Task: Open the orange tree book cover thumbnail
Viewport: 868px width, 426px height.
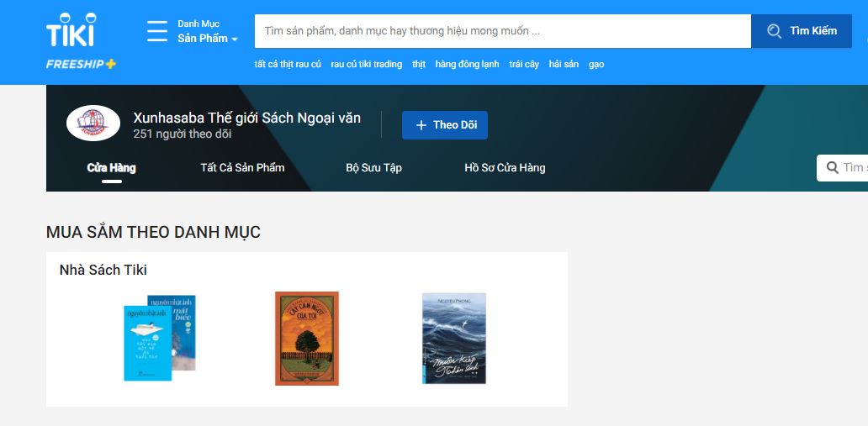Action: [307, 339]
